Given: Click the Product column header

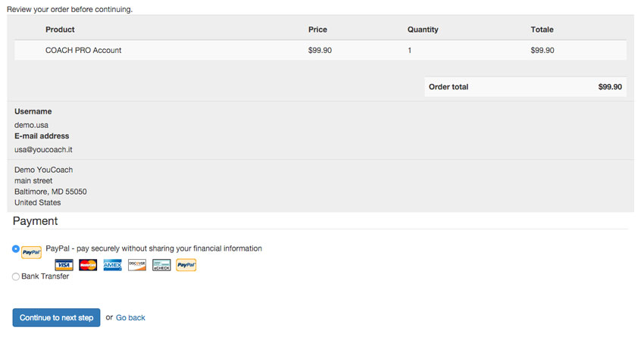Looking at the screenshot, I should click(x=60, y=30).
